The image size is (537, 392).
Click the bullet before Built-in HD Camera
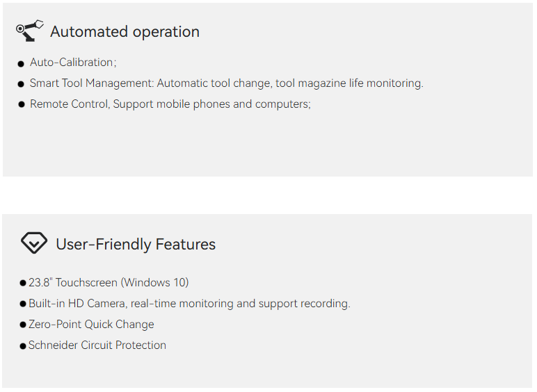pyautogui.click(x=23, y=304)
